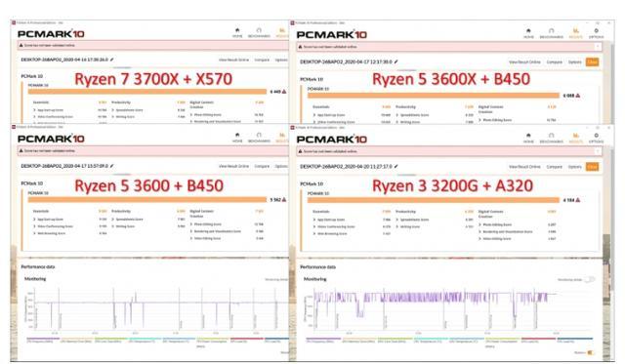Dismiss validation warning banner in Ryzen 3 3200G window
This screenshot has width=625, height=364.
click(x=598, y=151)
